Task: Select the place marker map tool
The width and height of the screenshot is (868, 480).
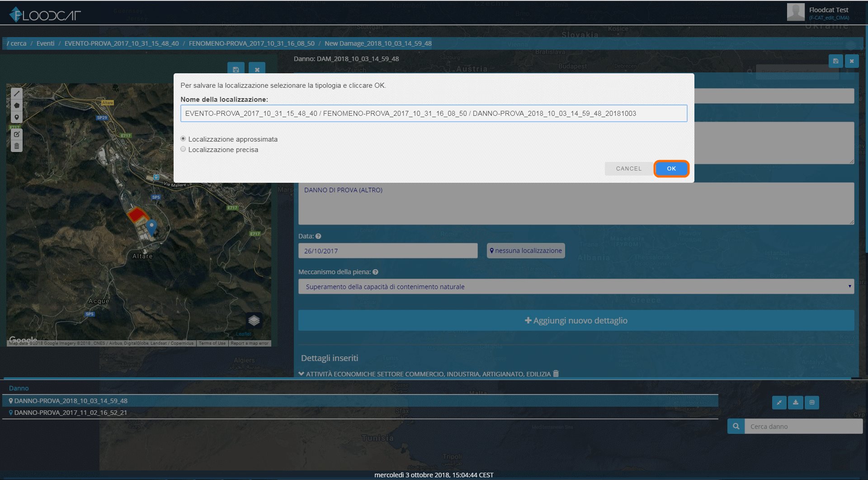Action: [17, 117]
